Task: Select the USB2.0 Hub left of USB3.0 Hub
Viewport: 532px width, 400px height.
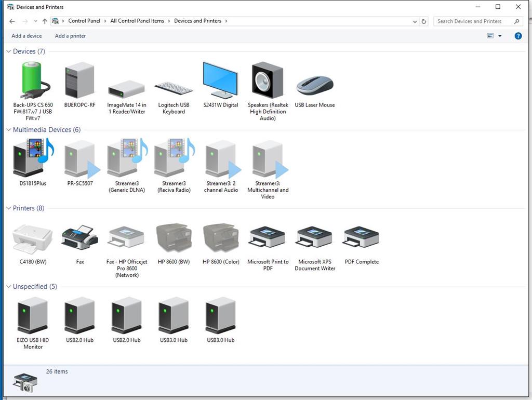Action: (x=127, y=315)
